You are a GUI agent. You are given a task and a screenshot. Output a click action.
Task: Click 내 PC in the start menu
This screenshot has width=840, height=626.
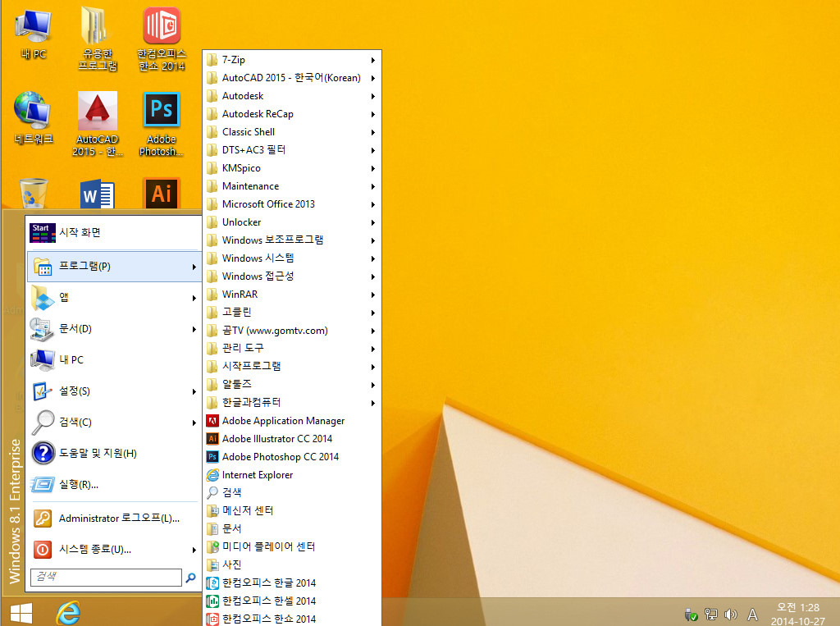coord(114,359)
